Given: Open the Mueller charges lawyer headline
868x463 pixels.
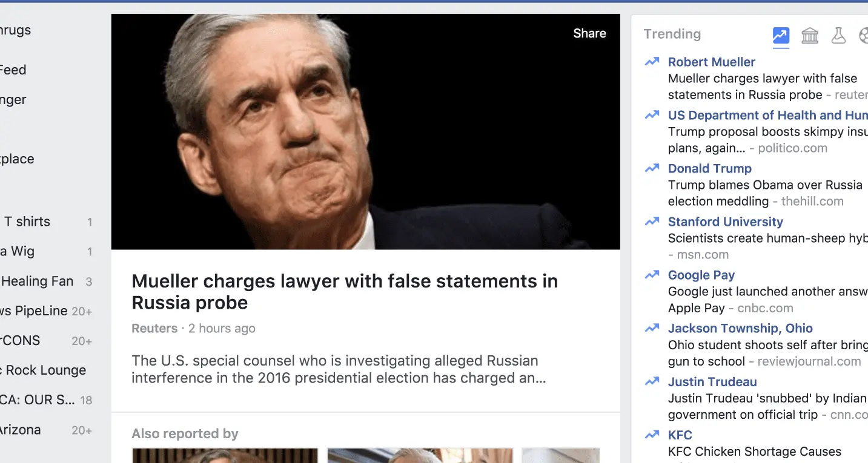Looking at the screenshot, I should point(345,291).
